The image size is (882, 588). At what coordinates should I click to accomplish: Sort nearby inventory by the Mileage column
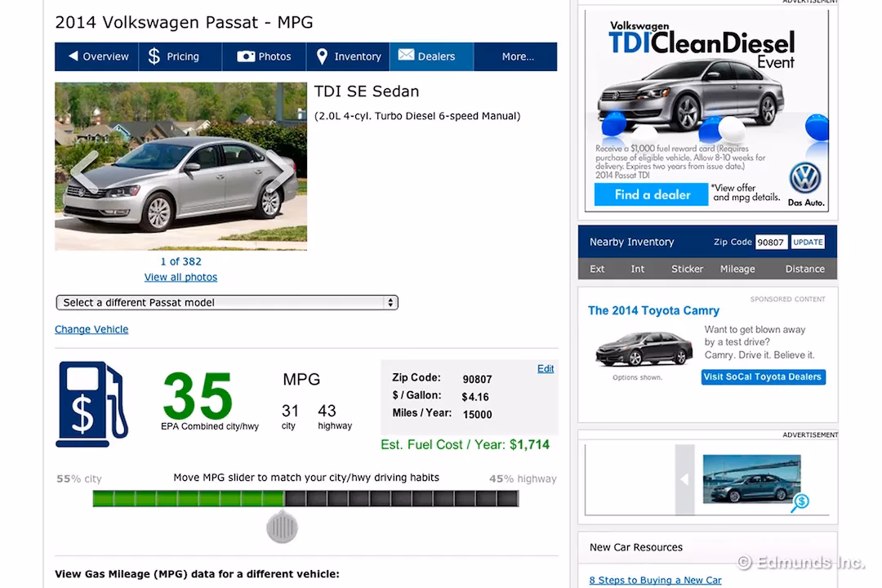click(737, 269)
